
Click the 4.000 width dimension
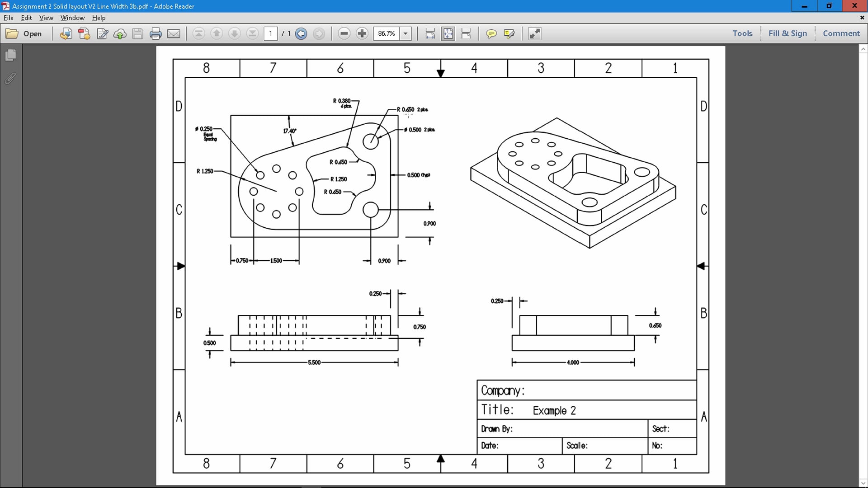573,362
